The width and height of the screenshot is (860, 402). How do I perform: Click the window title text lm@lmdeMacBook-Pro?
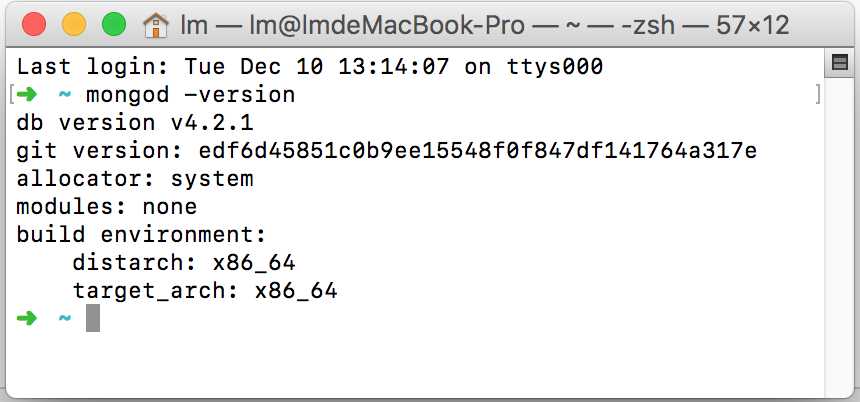[x=387, y=26]
